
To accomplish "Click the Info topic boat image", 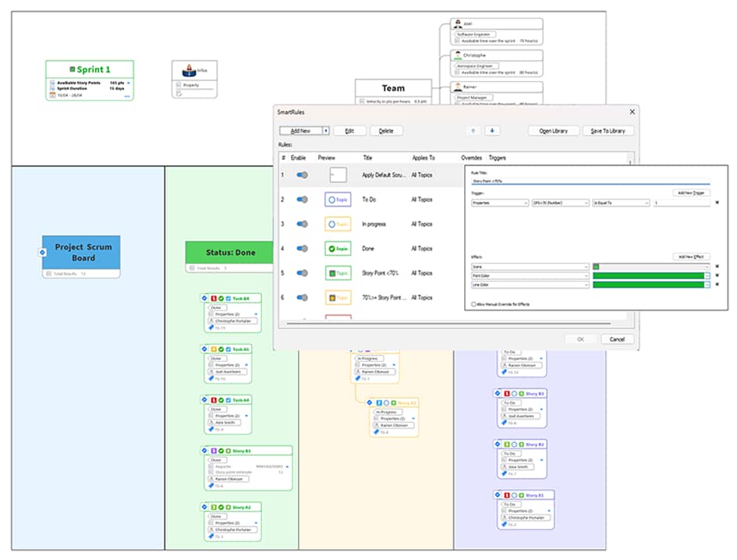I will point(188,71).
